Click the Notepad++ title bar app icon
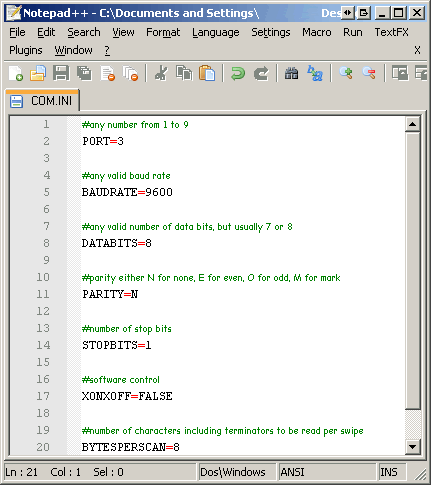 pyautogui.click(x=14, y=13)
